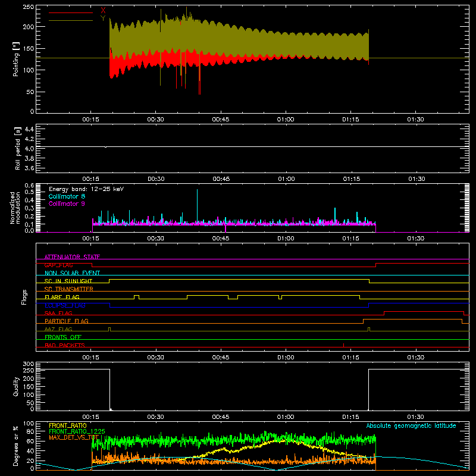Select the yellow FRONT_RATIO legend entry

coord(68,425)
